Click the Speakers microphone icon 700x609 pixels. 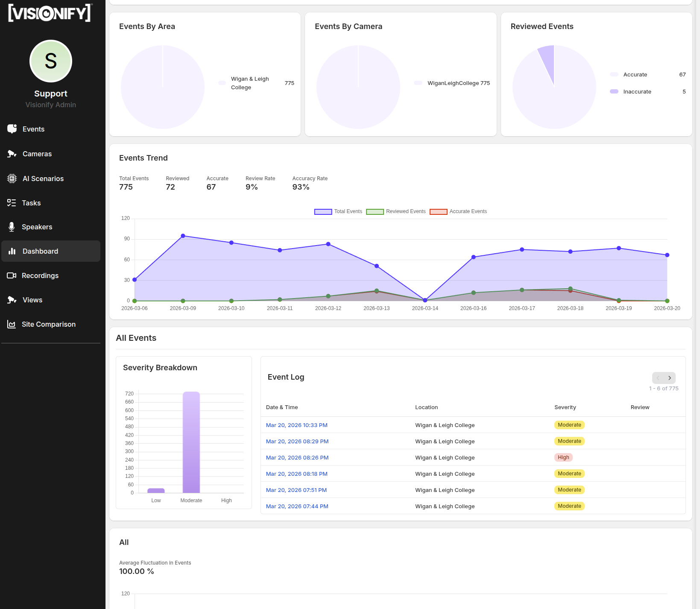pos(12,227)
